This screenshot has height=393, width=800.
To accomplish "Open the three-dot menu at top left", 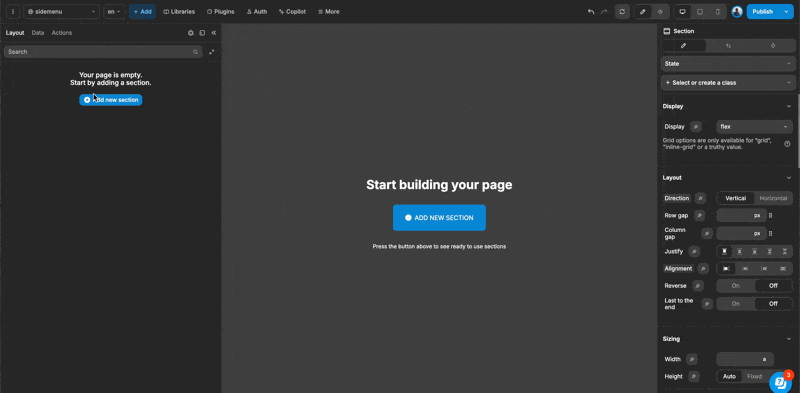I will click(12, 11).
